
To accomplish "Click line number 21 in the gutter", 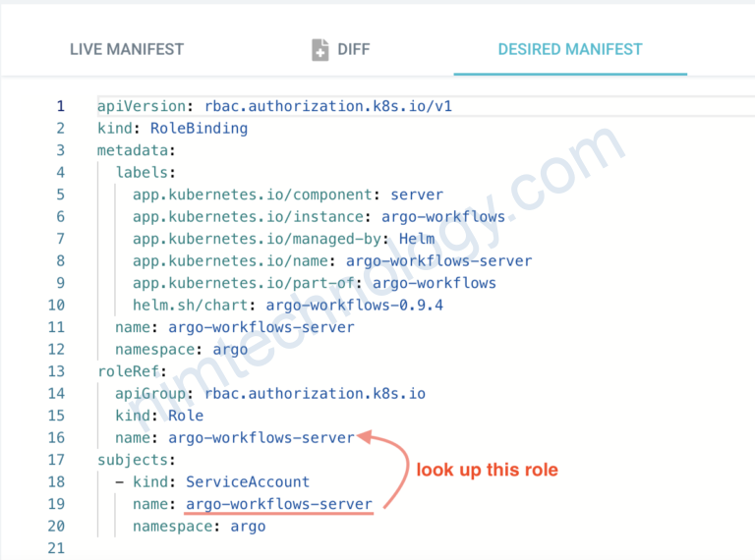I will (x=56, y=548).
